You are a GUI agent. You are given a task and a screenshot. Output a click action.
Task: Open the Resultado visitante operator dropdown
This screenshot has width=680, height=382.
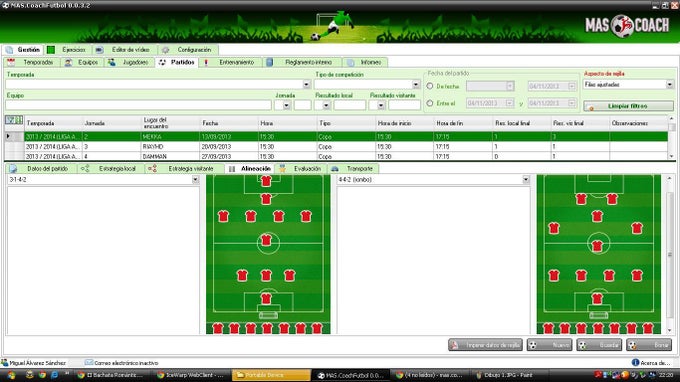pos(381,105)
